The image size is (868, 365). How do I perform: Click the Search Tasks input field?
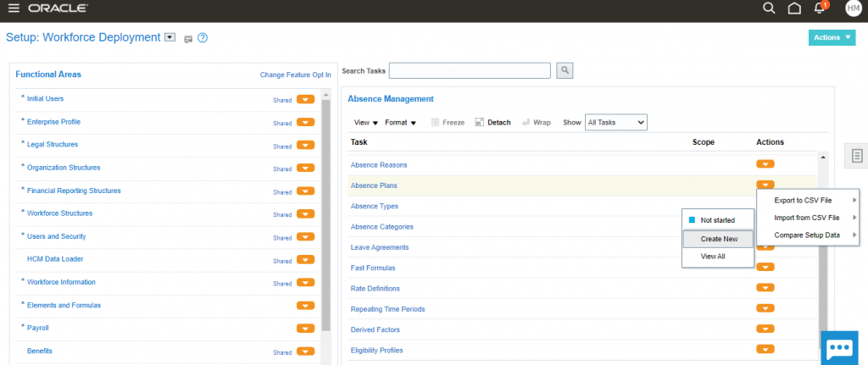tap(470, 71)
